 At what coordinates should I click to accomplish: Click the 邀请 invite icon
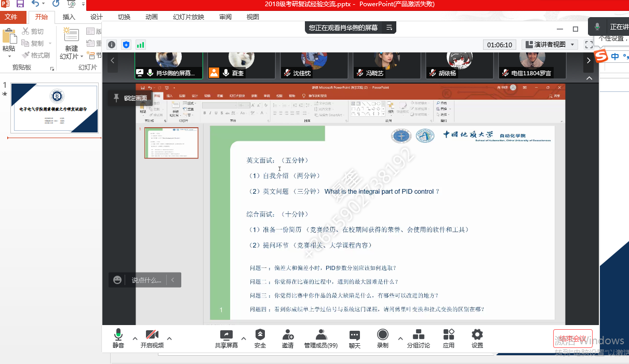[x=288, y=339]
